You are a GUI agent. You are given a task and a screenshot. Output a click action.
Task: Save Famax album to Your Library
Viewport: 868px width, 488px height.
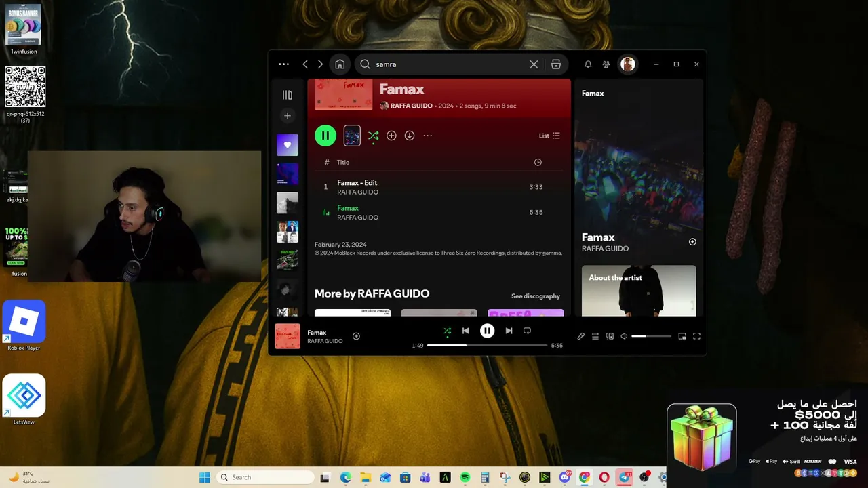pyautogui.click(x=391, y=136)
